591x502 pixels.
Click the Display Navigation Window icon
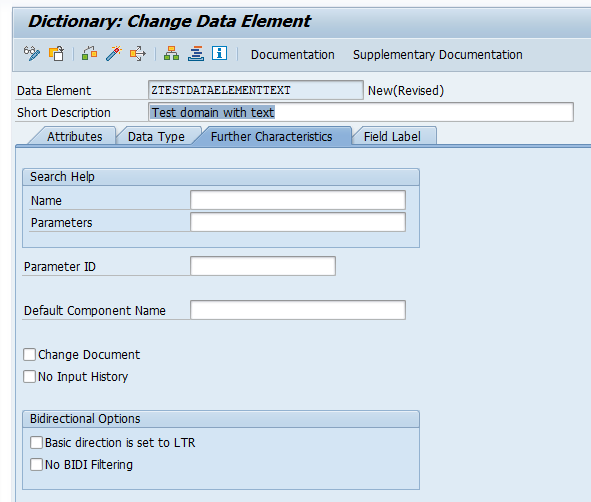(196, 54)
